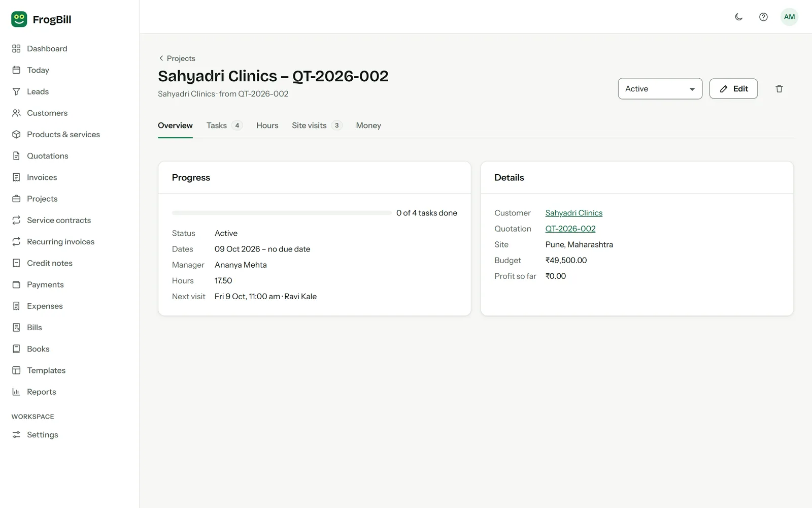The height and width of the screenshot is (508, 812).
Task: Click Projects briefcase icon in sidebar
Action: (x=16, y=199)
